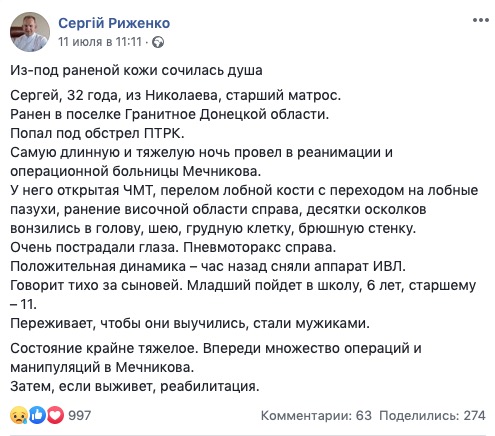
Task: Open Поделились: 274 shares list
Action: 432,416
